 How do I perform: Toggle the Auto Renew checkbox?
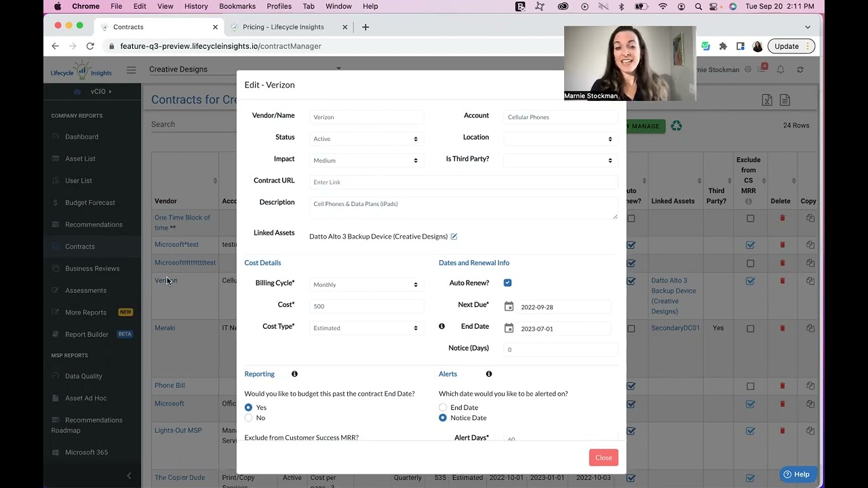[507, 283]
